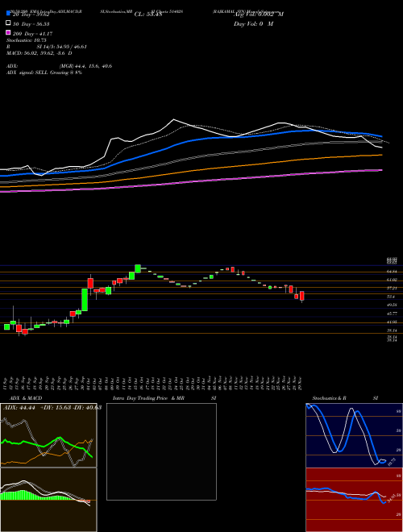Click the ADX (MGR) values '44.4, 15.6, 40.6'
Screen dimensions: 403x532
[x=93, y=66]
